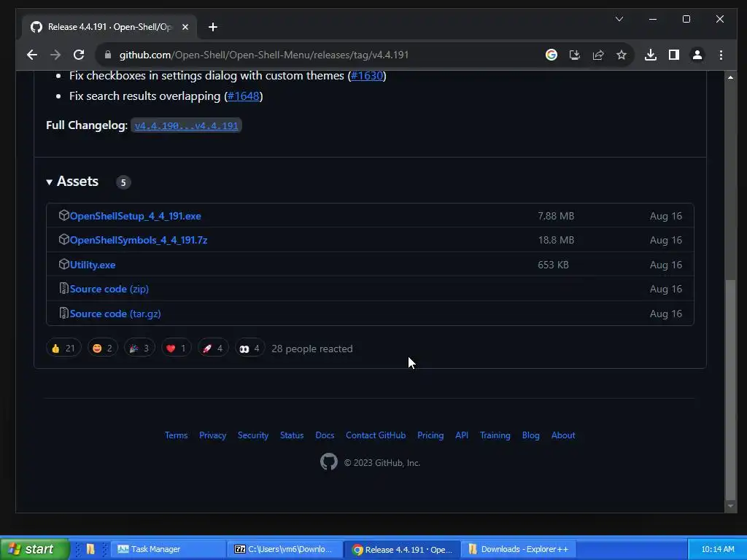Viewport: 747px width, 560px height.
Task: Download Source code (tar.gz)
Action: [115, 314]
